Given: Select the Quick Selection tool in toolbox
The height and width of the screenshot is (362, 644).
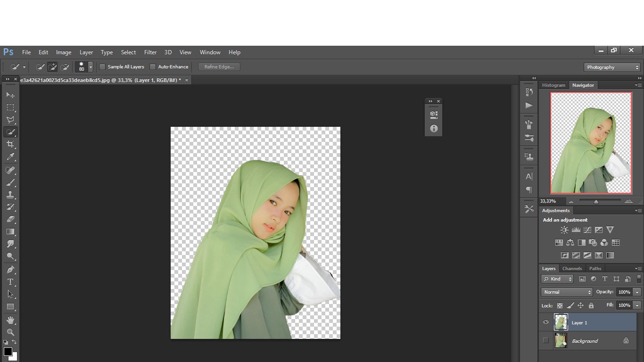Looking at the screenshot, I should tap(10, 132).
